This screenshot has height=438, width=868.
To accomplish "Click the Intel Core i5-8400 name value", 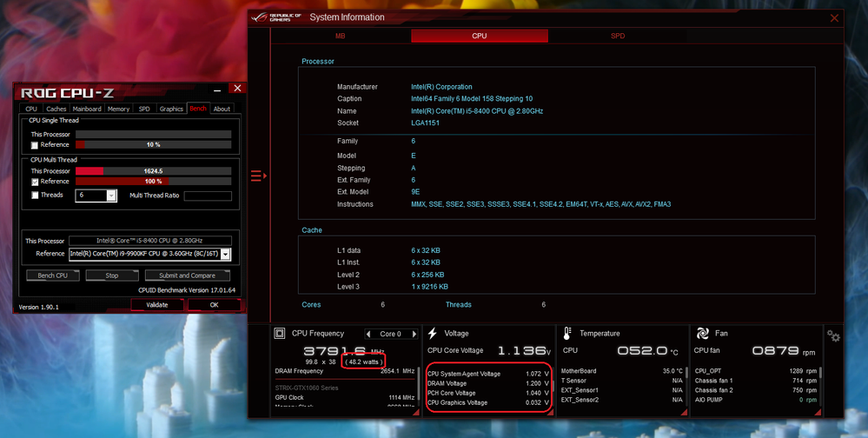I will click(x=477, y=110).
